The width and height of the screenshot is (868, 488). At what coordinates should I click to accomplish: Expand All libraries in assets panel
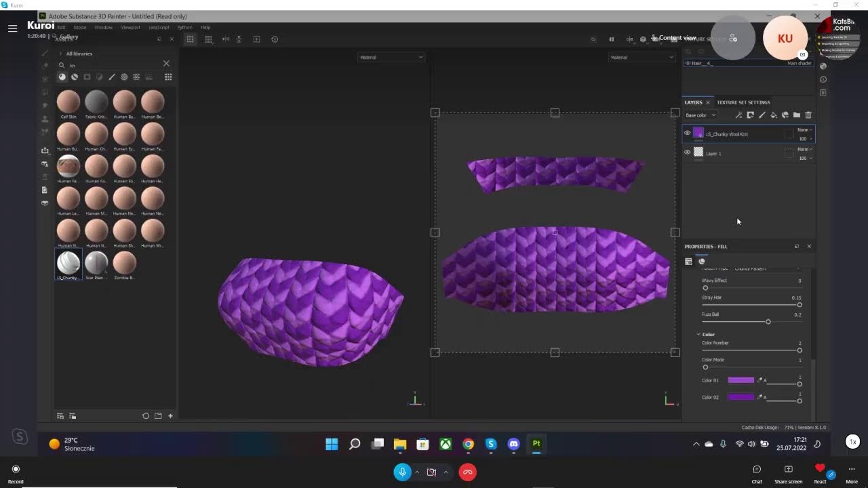coord(60,54)
